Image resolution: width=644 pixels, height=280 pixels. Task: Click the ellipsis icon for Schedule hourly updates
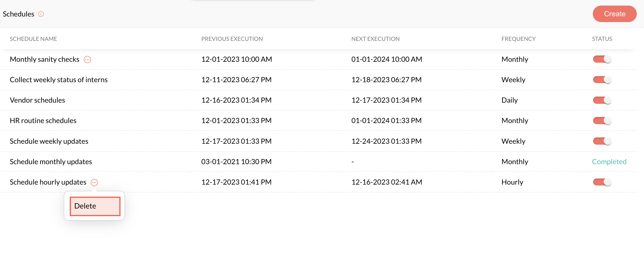(x=94, y=182)
